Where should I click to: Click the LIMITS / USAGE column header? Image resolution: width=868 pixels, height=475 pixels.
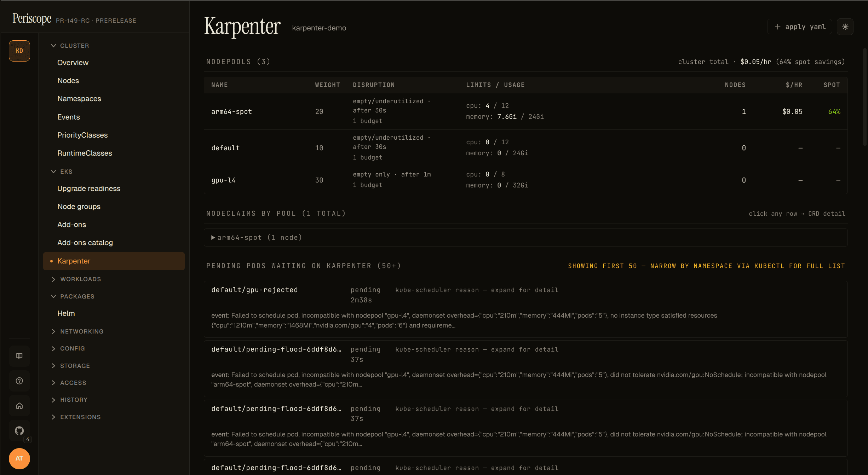[x=495, y=85]
